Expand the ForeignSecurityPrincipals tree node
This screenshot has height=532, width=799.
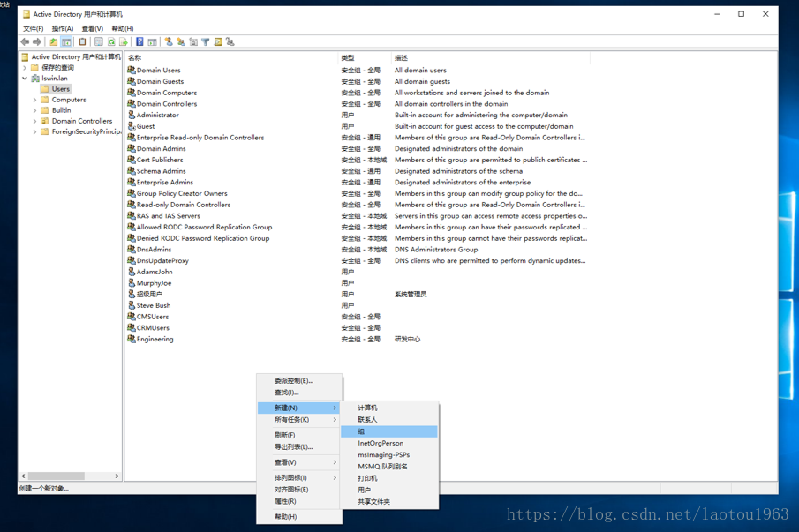[x=34, y=131]
